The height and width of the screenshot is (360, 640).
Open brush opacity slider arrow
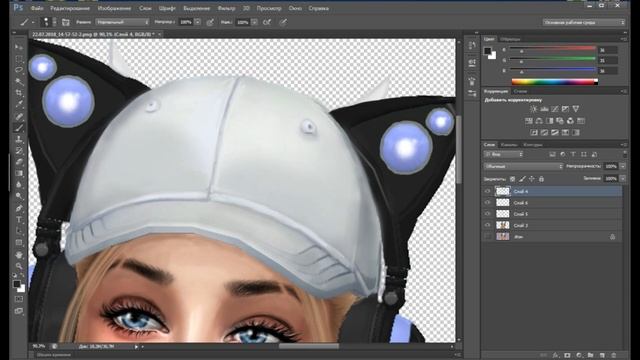pos(198,22)
